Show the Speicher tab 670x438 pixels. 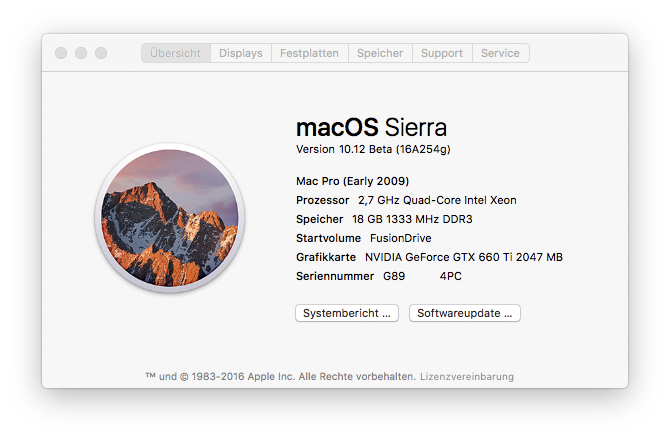point(380,53)
